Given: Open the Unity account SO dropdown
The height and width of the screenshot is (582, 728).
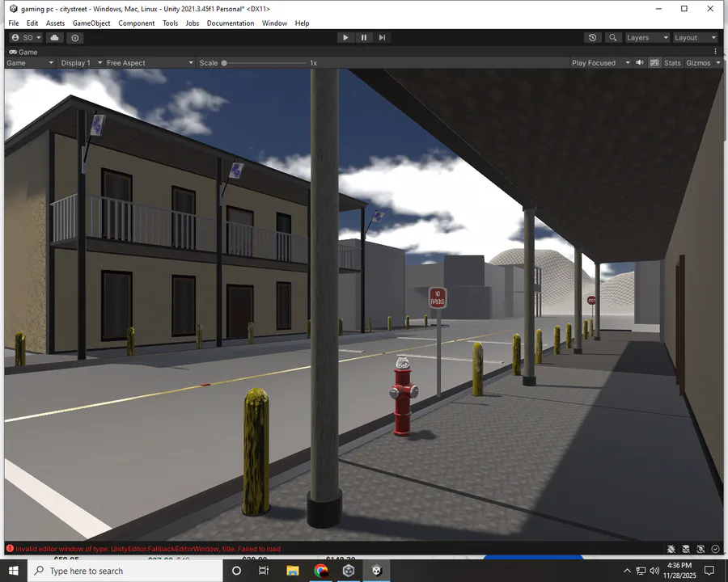Looking at the screenshot, I should 26,38.
